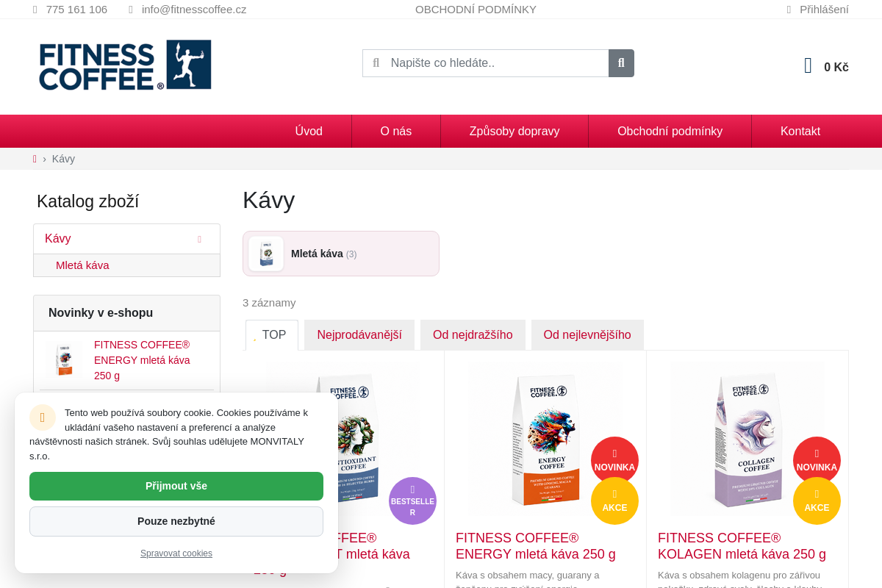Open the O nás menu item
882x588 pixels.
(x=396, y=131)
